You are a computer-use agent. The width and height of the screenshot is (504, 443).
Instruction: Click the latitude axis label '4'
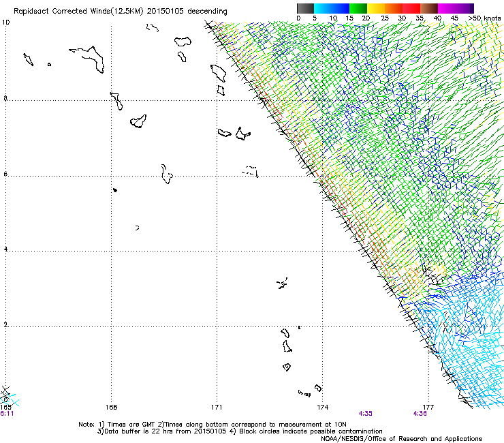(x=5, y=249)
